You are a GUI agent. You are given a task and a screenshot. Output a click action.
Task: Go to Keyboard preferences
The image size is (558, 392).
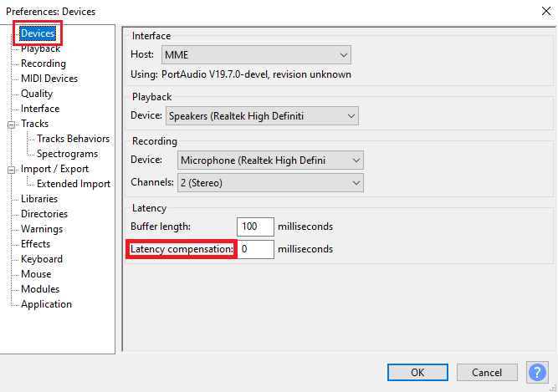pyautogui.click(x=42, y=259)
